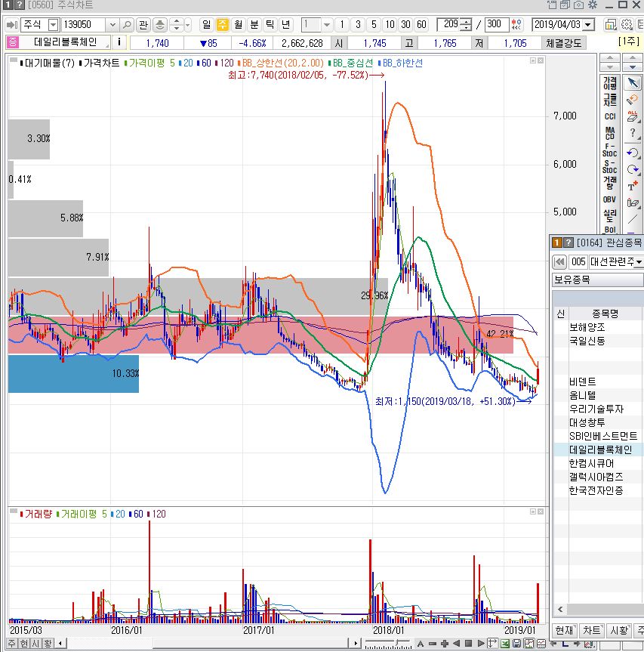Open the 현재 tab at bottom right
The height and width of the screenshot is (652, 644).
pos(564,630)
